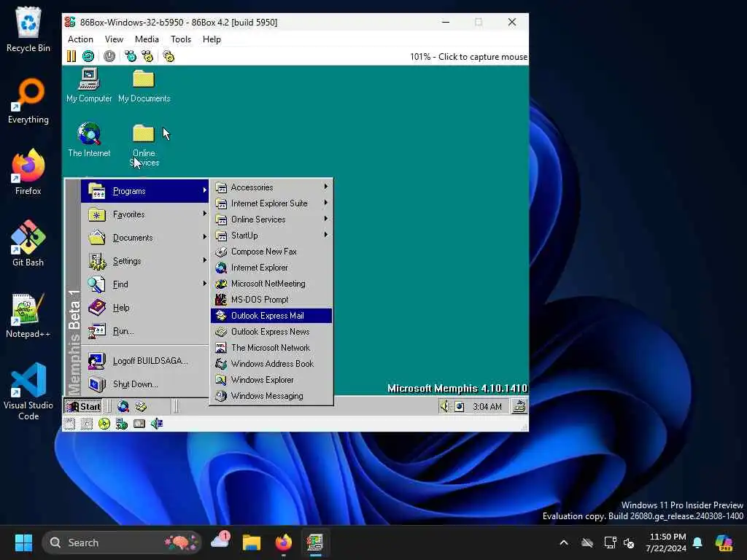747x560 pixels.
Task: Click the volume speaker tray icon
Action: point(444,406)
